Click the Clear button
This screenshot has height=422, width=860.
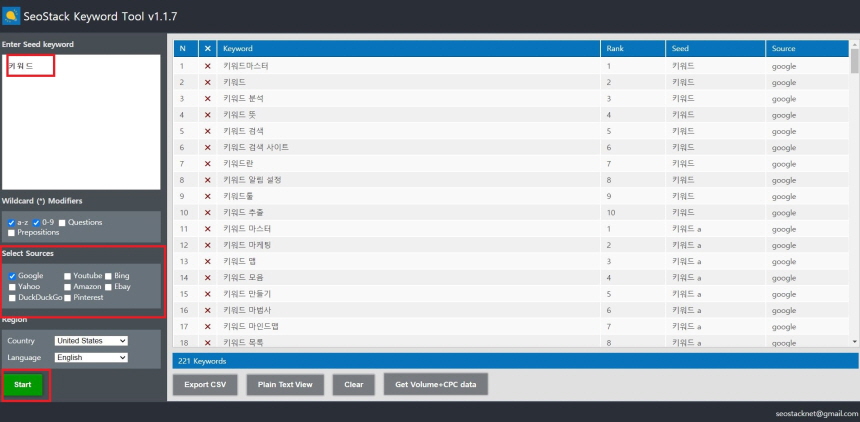(354, 385)
